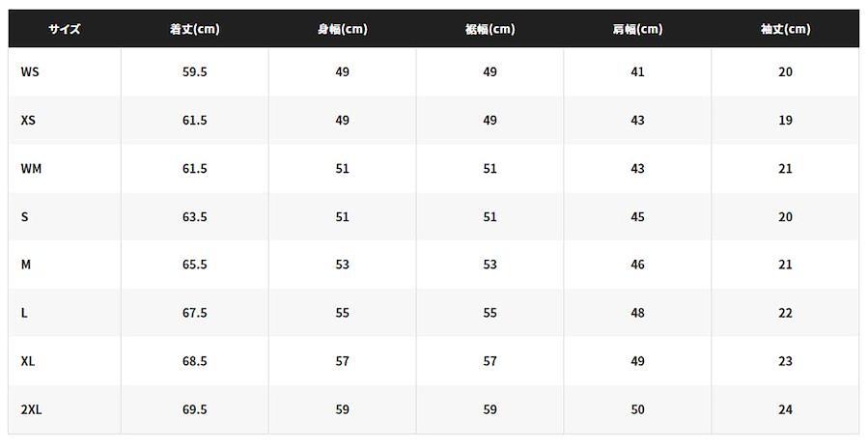
Task: Click the 袖丈(cm) column header
Action: click(x=785, y=29)
